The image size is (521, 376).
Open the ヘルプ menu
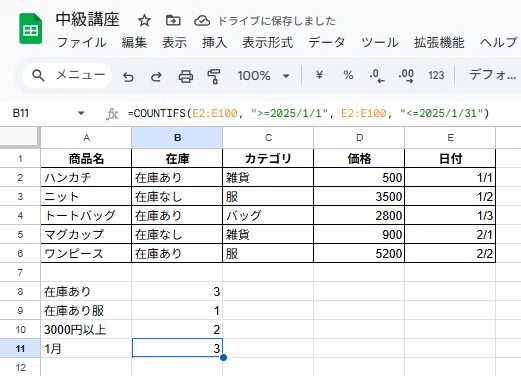tap(499, 43)
